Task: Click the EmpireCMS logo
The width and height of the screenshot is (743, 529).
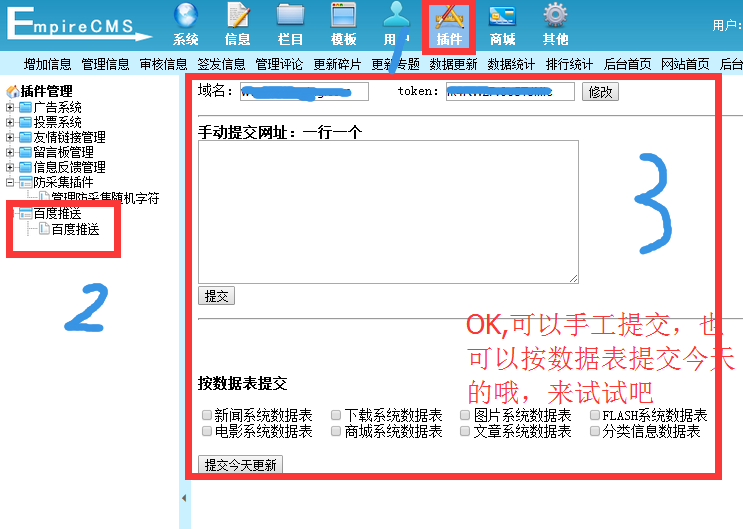Action: (x=78, y=24)
